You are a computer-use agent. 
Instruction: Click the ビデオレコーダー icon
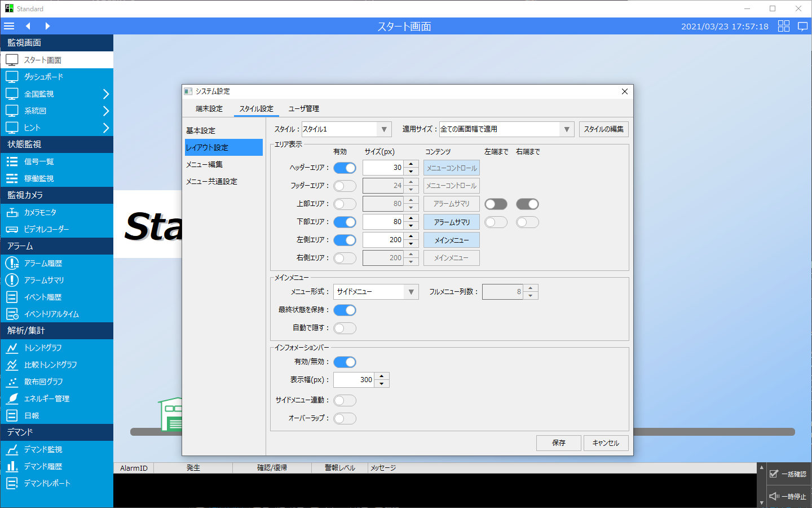point(12,229)
